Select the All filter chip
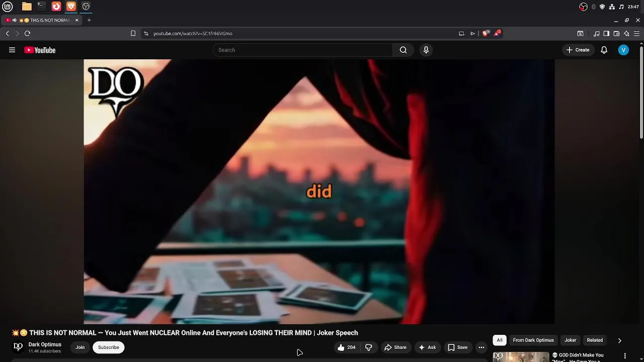 pos(500,340)
